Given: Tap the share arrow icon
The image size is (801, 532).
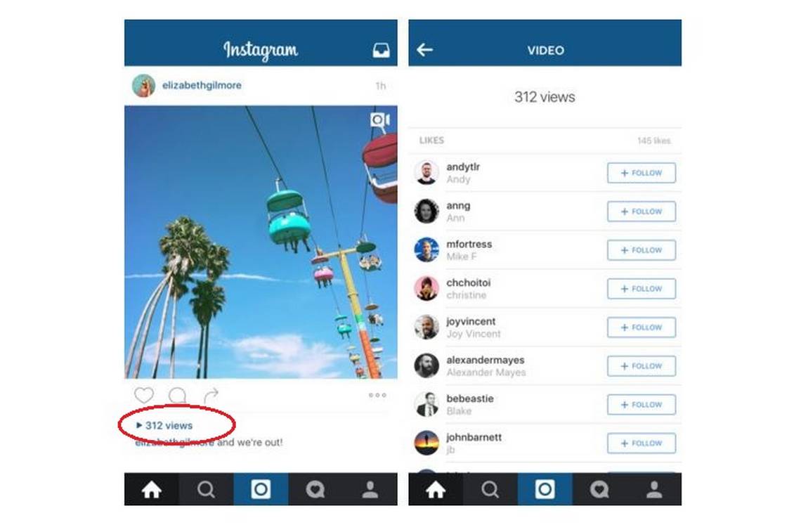Looking at the screenshot, I should [211, 395].
